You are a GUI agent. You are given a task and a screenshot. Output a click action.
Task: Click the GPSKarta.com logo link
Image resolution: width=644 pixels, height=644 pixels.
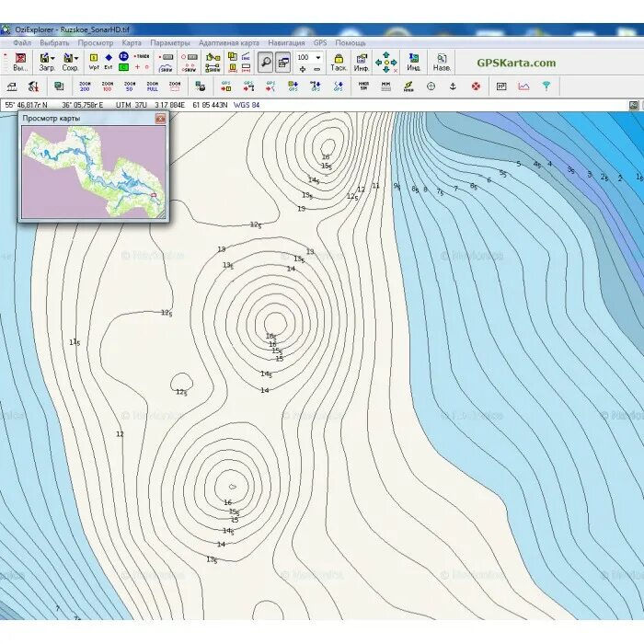click(x=516, y=63)
